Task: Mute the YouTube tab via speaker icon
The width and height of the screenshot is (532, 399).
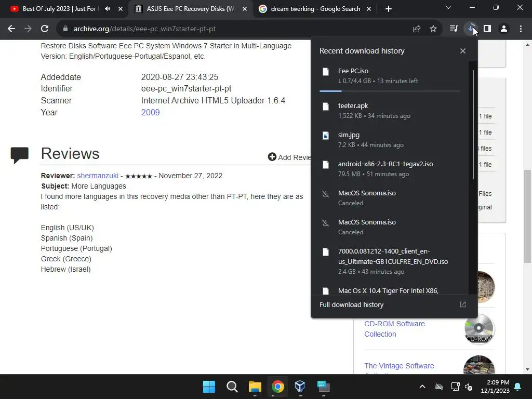Action: tap(107, 9)
